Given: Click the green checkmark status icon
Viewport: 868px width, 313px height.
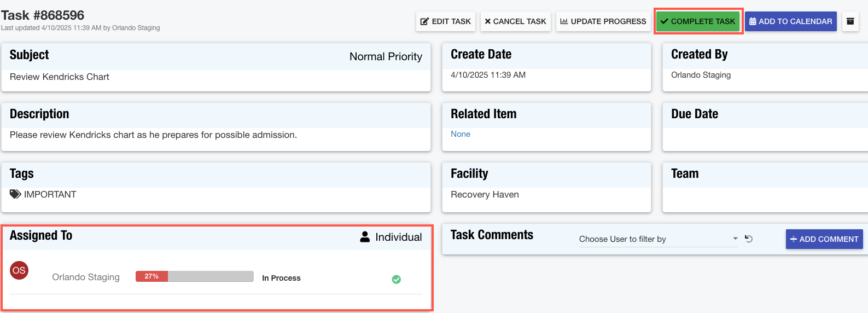Looking at the screenshot, I should coord(397,280).
